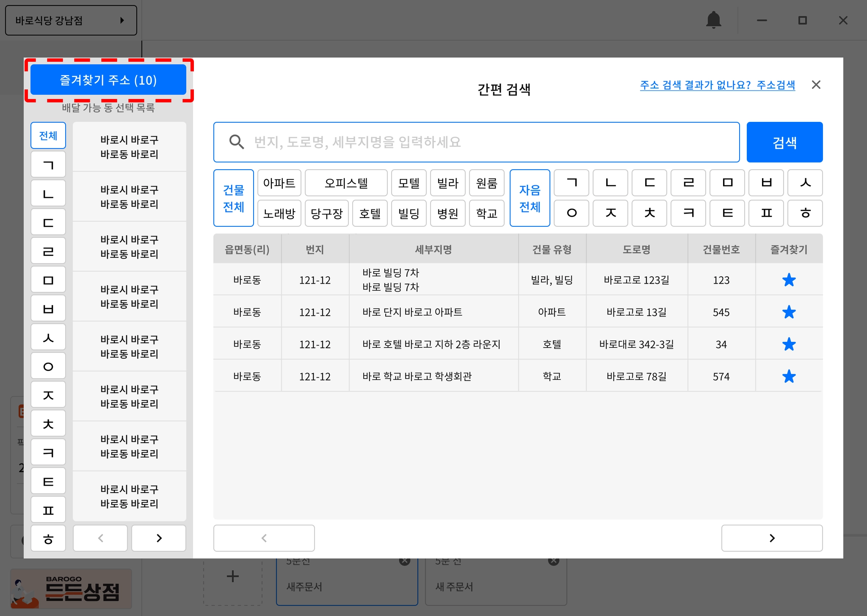Screen dimensions: 867x616
Task: Toggle favorite star for 바로 단지 바로고 아파트
Action: 789,312
